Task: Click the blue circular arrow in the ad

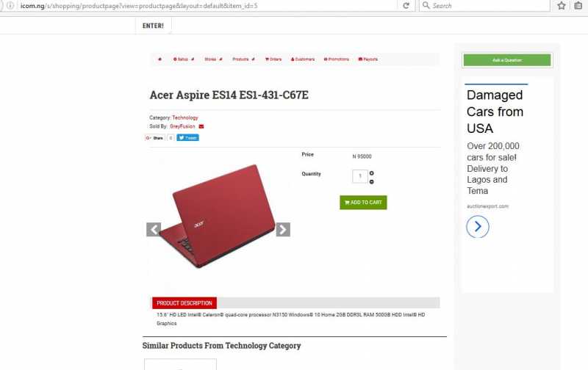Action: pyautogui.click(x=478, y=227)
